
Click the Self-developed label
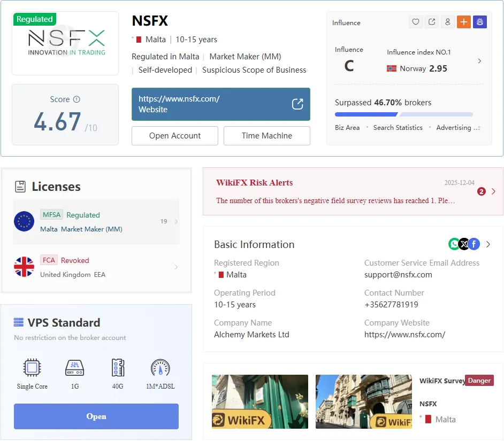coord(165,70)
